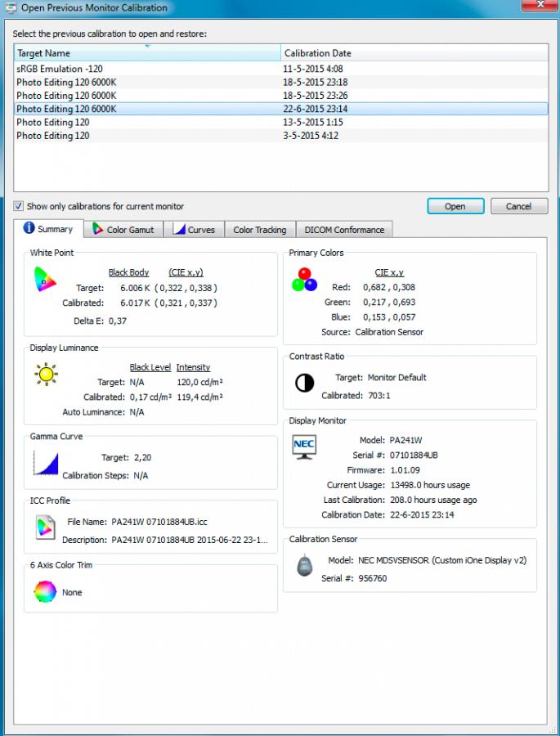The width and height of the screenshot is (560, 736).
Task: Select Photo Editing 120 6000K from 22-6-2015 23:14
Action: [280, 109]
